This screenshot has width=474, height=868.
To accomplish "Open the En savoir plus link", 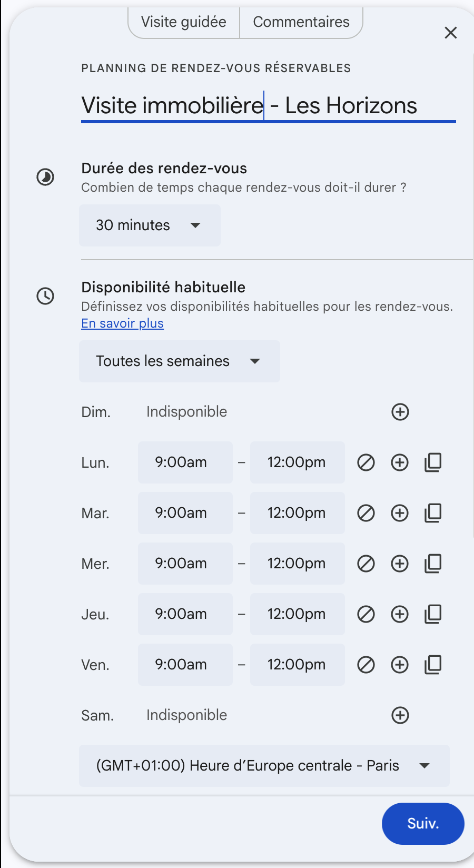I will point(122,323).
